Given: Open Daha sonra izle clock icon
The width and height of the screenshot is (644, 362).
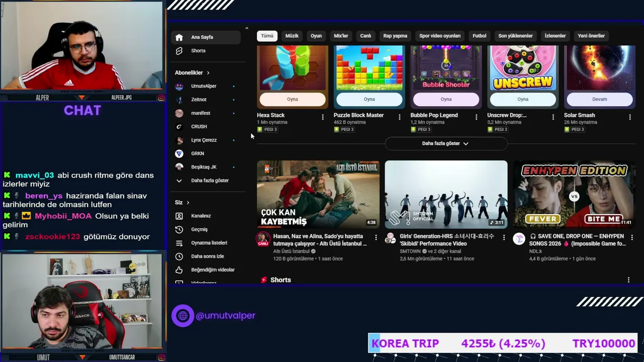Looking at the screenshot, I should (179, 256).
